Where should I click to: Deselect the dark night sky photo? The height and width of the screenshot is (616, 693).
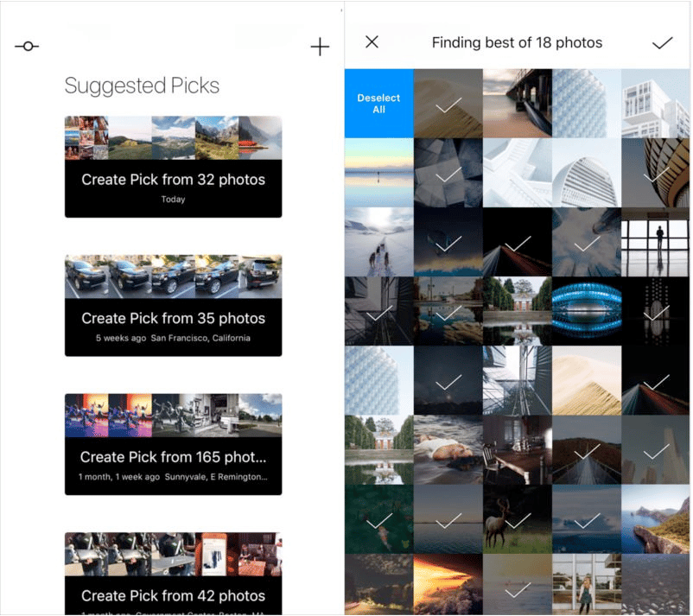[448, 380]
